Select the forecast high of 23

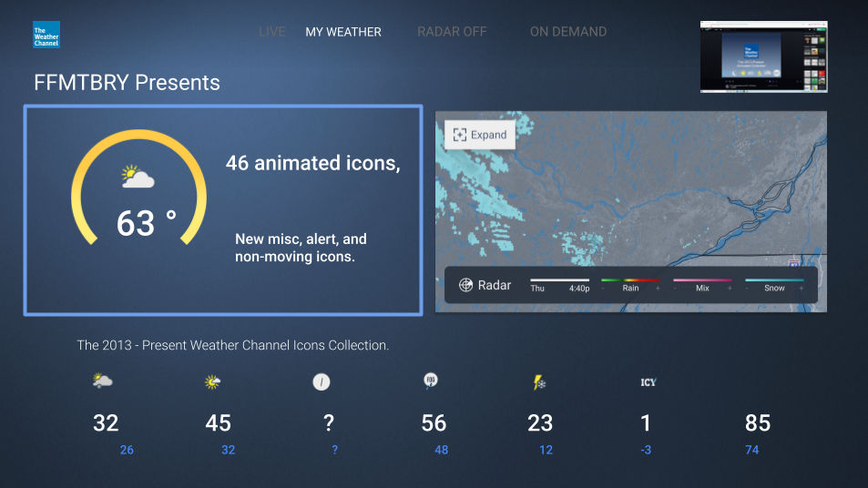coord(540,423)
